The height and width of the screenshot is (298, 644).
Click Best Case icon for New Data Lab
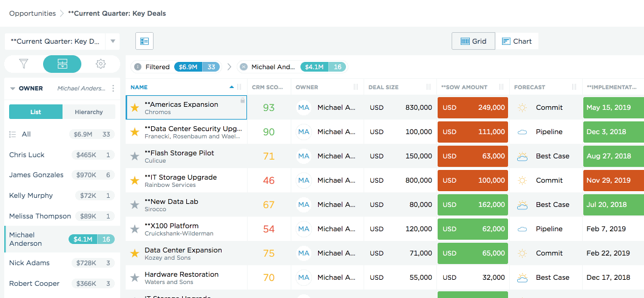tap(523, 205)
